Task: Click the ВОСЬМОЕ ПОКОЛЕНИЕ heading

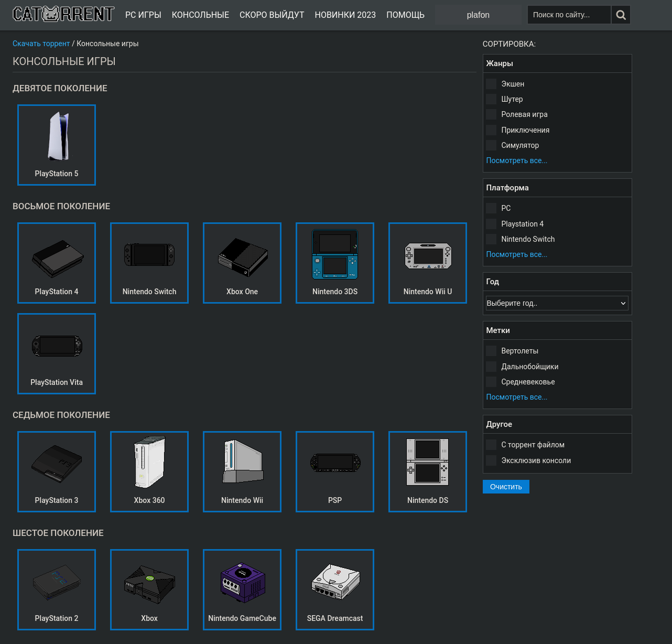Action: tap(61, 206)
